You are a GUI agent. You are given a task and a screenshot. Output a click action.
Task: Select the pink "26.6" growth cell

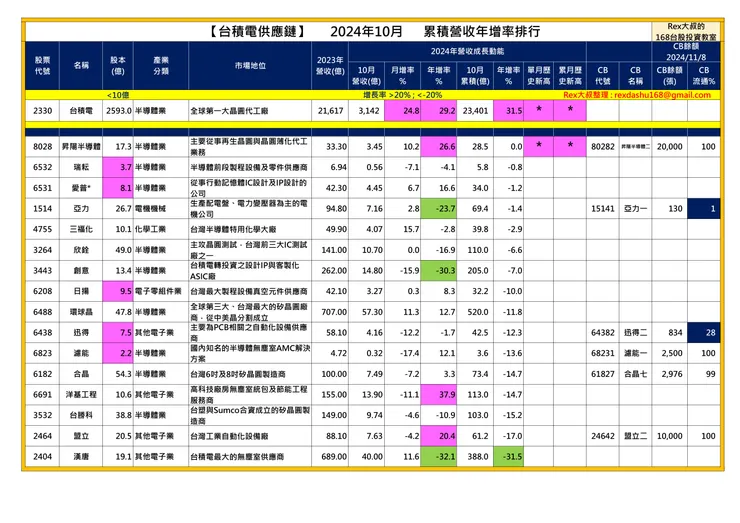coord(438,147)
